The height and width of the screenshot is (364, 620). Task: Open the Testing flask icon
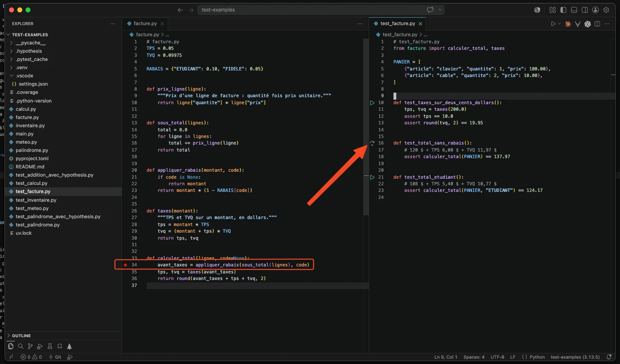point(50,346)
